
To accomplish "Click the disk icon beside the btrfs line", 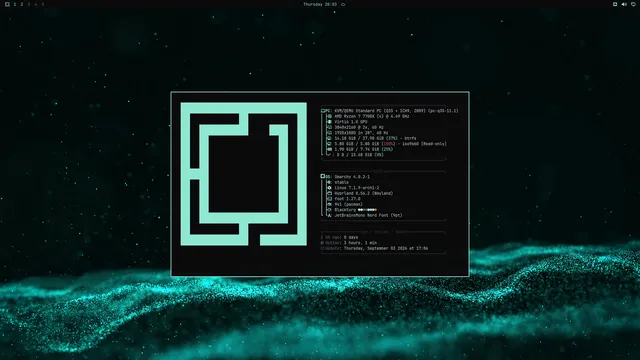I will coord(329,138).
